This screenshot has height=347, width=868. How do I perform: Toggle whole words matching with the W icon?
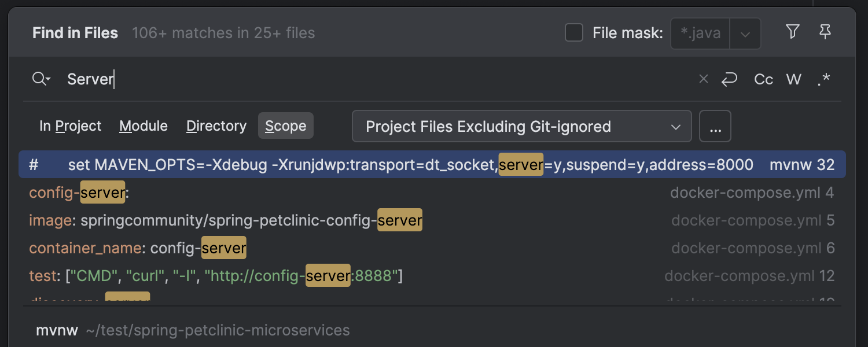click(x=793, y=79)
